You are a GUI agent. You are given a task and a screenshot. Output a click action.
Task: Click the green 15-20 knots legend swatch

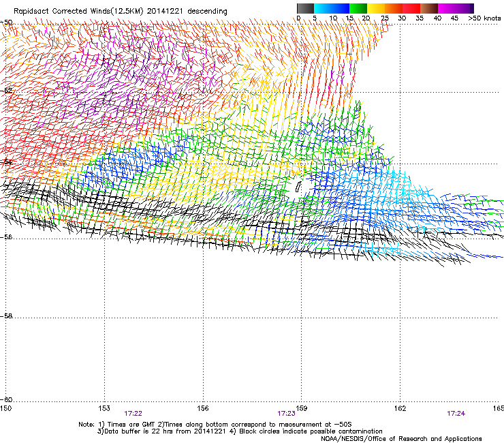tap(358, 8)
